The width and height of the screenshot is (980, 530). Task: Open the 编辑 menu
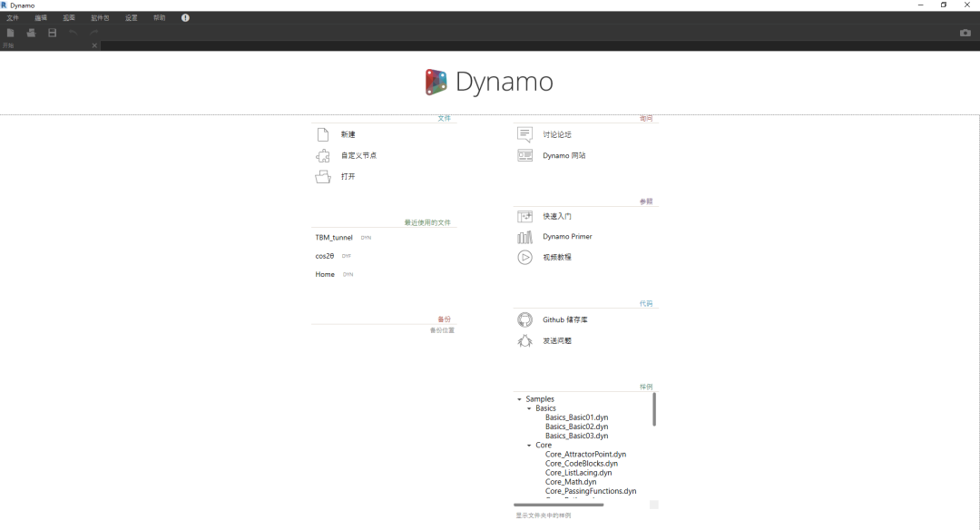click(x=41, y=18)
